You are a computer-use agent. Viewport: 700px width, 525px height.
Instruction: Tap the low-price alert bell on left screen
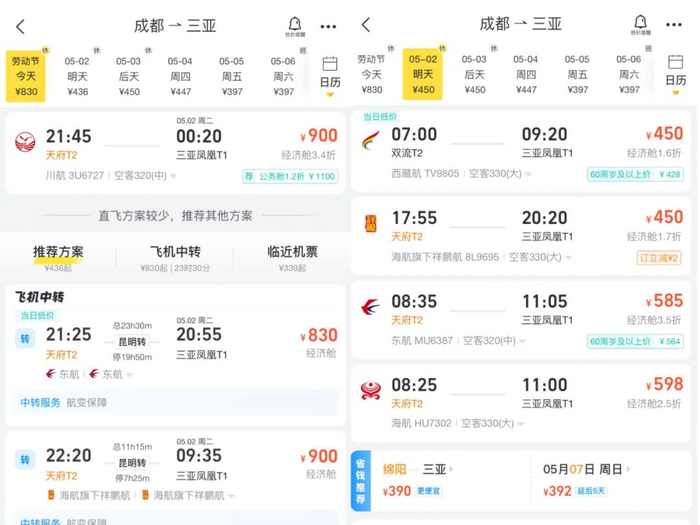point(295,27)
